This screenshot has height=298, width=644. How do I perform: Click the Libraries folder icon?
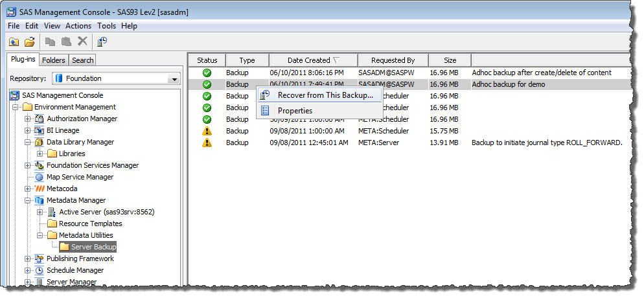pyautogui.click(x=52, y=154)
